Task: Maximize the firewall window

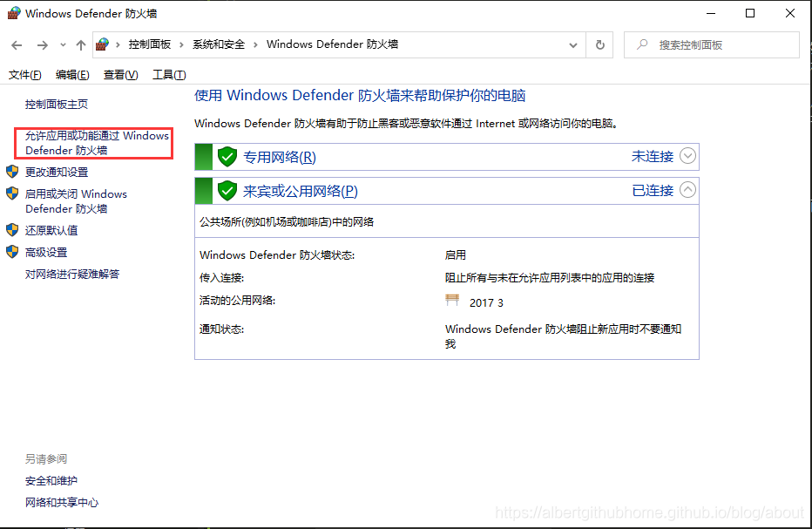Action: coord(750,13)
